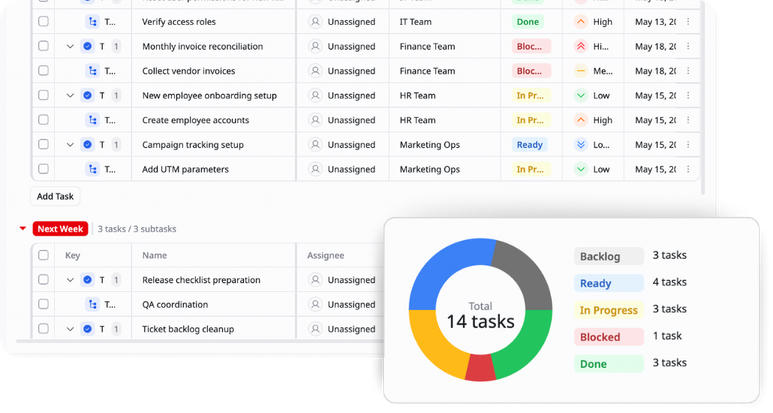Click the vertical scrollbar of the task table

(x=703, y=96)
